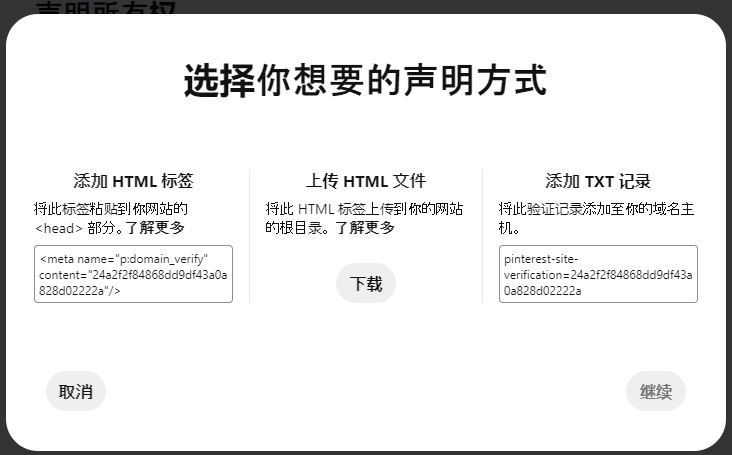Click the 选择你想要的声明方式 title
This screenshot has height=455, width=732.
[x=366, y=80]
